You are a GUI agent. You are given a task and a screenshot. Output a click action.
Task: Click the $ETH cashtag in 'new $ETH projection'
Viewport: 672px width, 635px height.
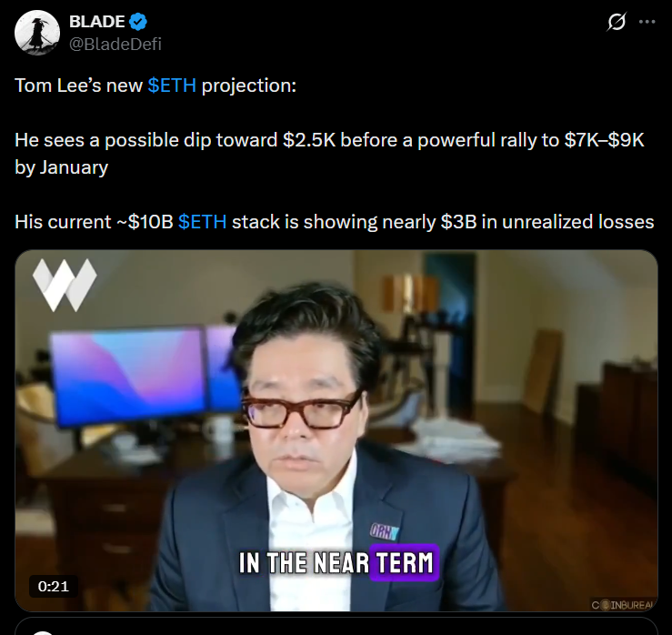pos(172,86)
